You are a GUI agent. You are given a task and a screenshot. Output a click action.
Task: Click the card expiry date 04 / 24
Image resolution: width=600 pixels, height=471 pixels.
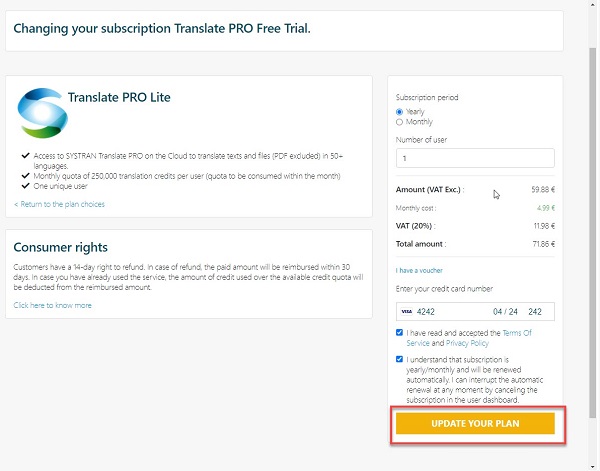point(506,311)
